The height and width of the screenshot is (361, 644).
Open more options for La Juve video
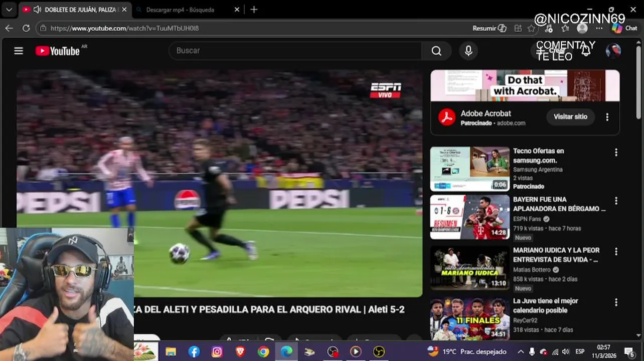(616, 302)
